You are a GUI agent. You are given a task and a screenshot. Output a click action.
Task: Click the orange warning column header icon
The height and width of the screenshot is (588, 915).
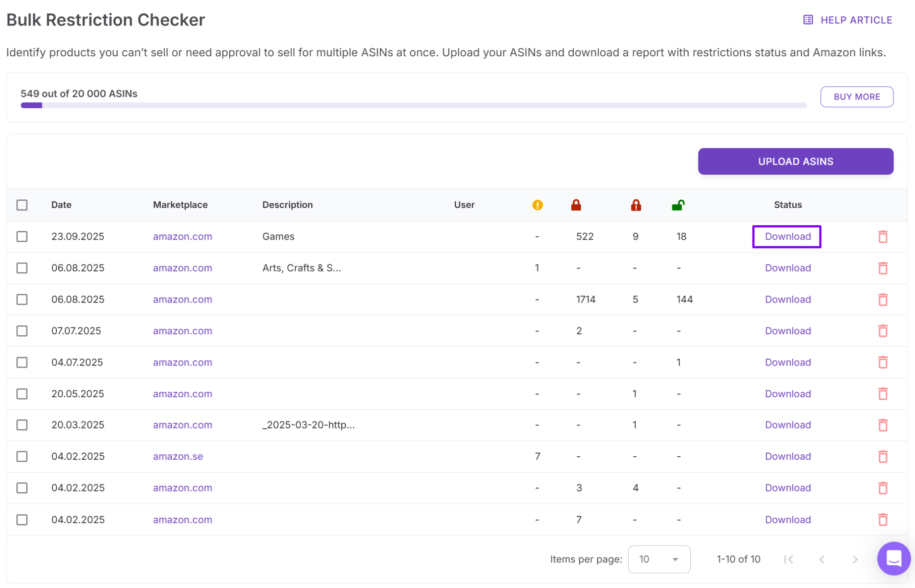(x=537, y=205)
